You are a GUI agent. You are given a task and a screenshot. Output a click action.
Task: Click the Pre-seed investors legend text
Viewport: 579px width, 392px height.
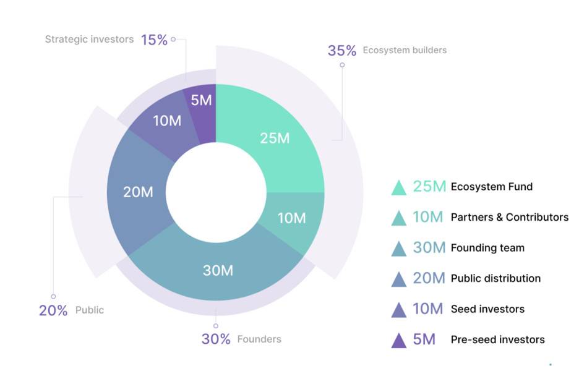click(498, 339)
